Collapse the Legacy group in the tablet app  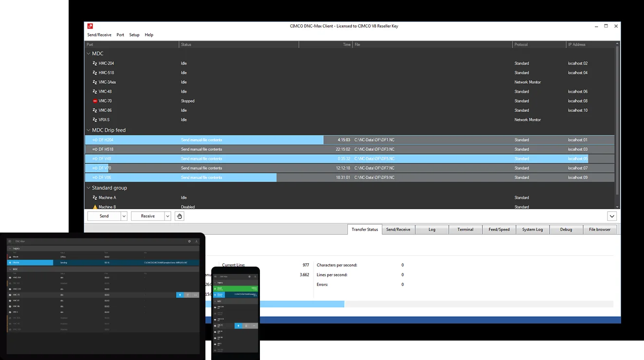click(9, 249)
